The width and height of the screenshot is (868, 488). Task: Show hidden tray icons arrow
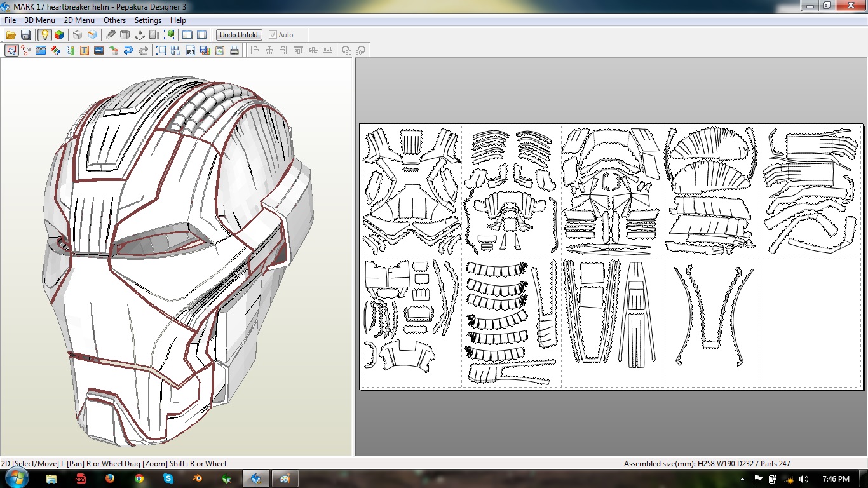coord(743,479)
